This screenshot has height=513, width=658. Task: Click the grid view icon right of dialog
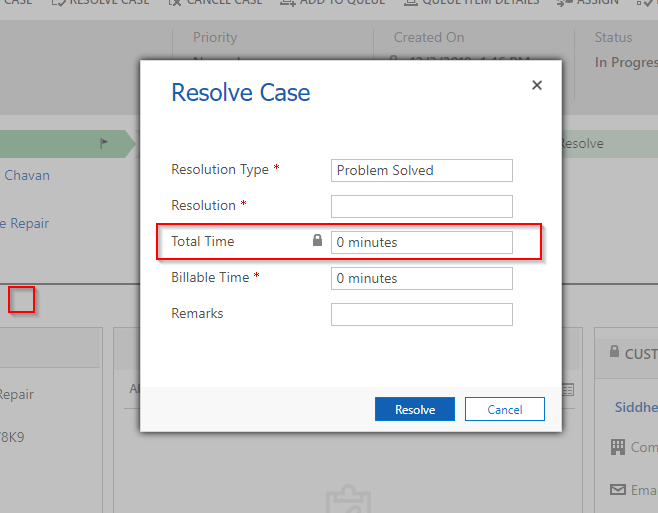(x=568, y=390)
